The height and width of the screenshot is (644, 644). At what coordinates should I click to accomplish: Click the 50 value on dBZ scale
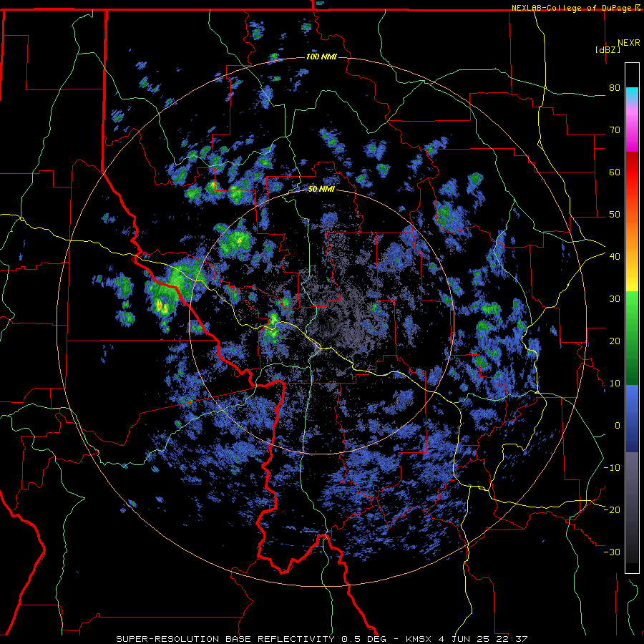[615, 215]
